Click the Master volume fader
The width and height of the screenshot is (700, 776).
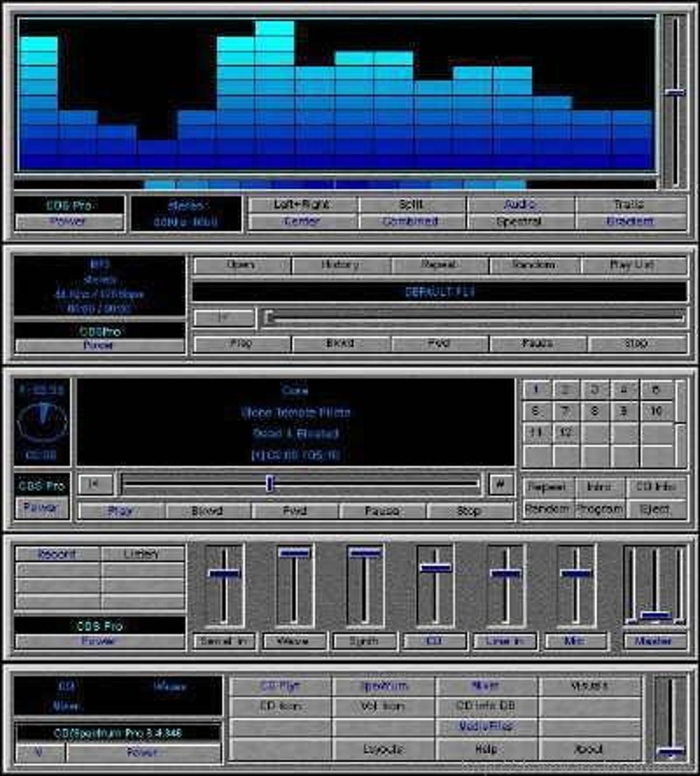coord(655,586)
